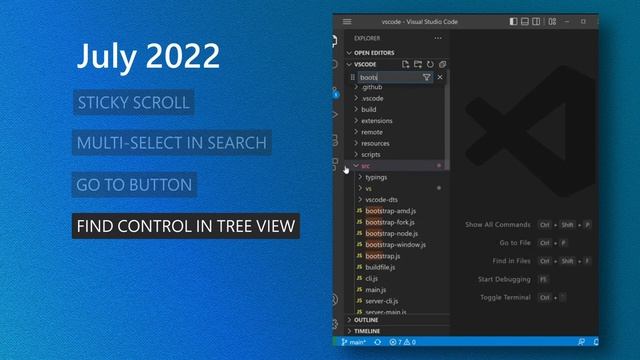Viewport: 640px width, 360px height.
Task: Synchronize changes via status bar sync icon
Action: point(378,342)
